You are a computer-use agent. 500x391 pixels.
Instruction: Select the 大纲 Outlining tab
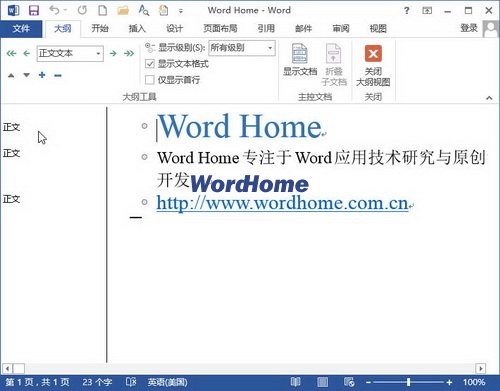point(63,29)
